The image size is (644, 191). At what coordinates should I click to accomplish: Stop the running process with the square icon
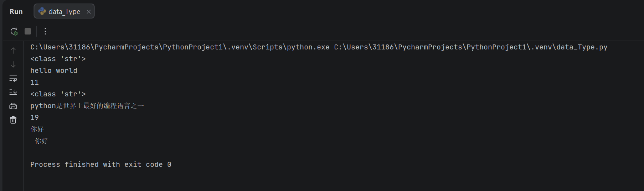point(28,31)
